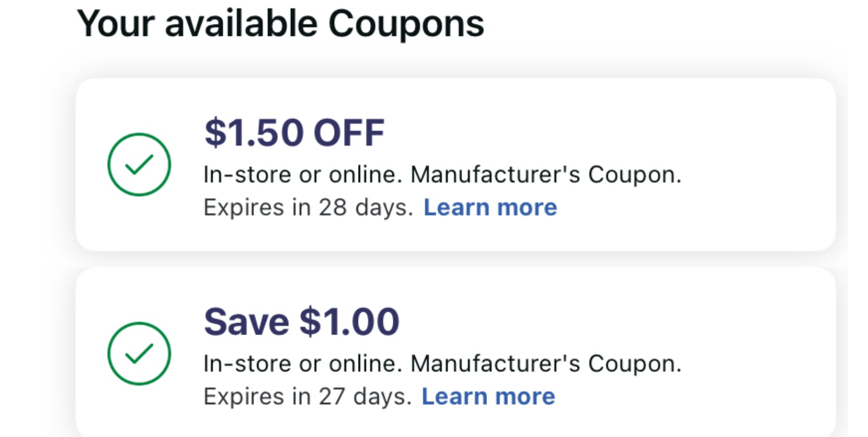Click the word "Your" in the page heading
868x437 pixels.
(116, 24)
